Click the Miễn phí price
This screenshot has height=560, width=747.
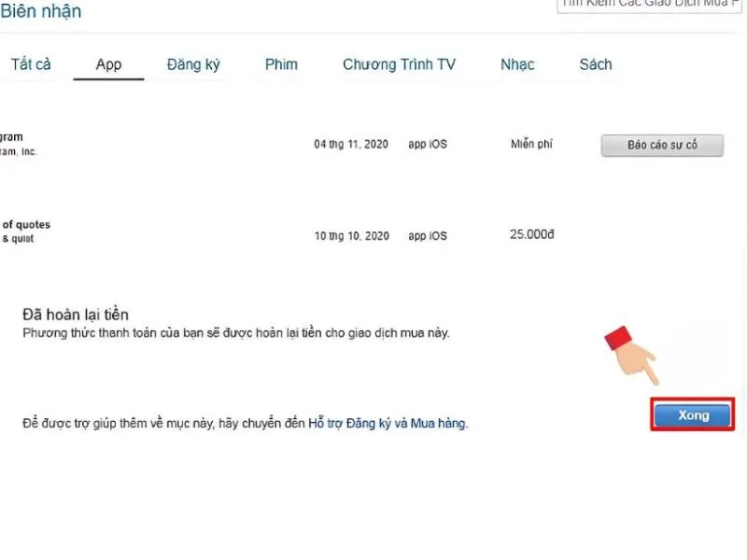tap(531, 144)
